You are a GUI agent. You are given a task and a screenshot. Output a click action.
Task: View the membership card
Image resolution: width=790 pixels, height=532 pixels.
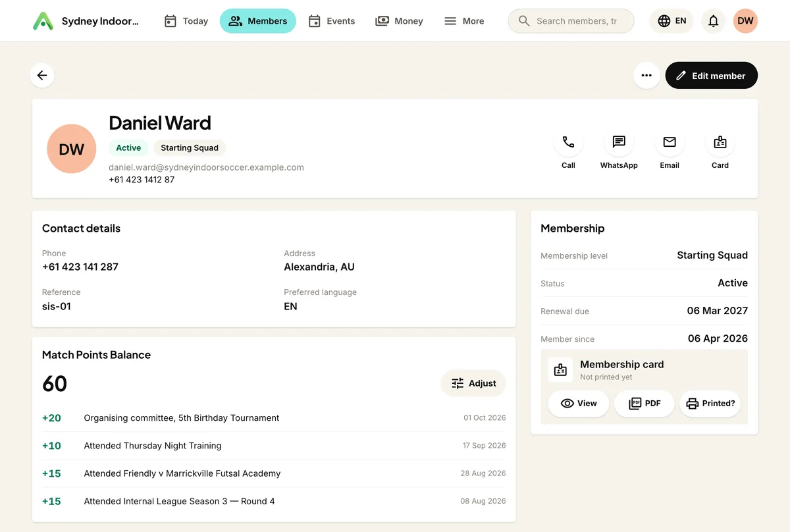pyautogui.click(x=579, y=404)
